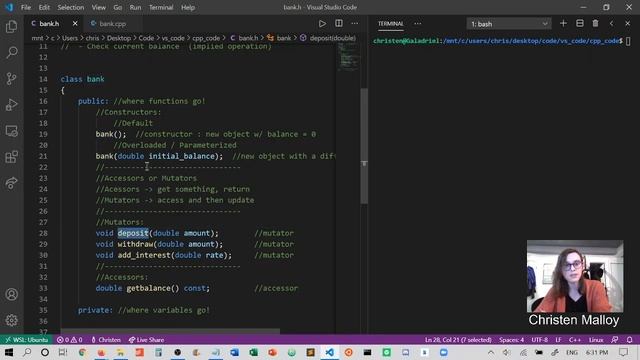This screenshot has height=360, width=640.
Task: Change indentation via Spaces: 4
Action: pyautogui.click(x=511, y=340)
